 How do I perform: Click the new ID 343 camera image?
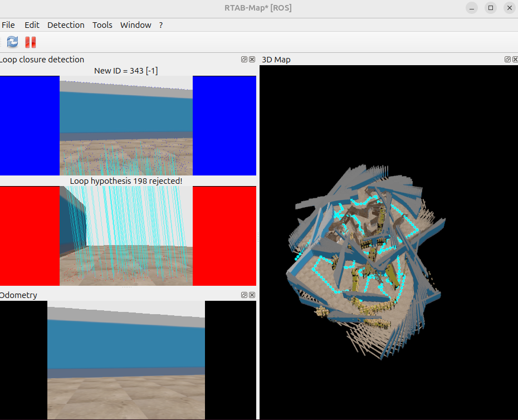point(126,126)
